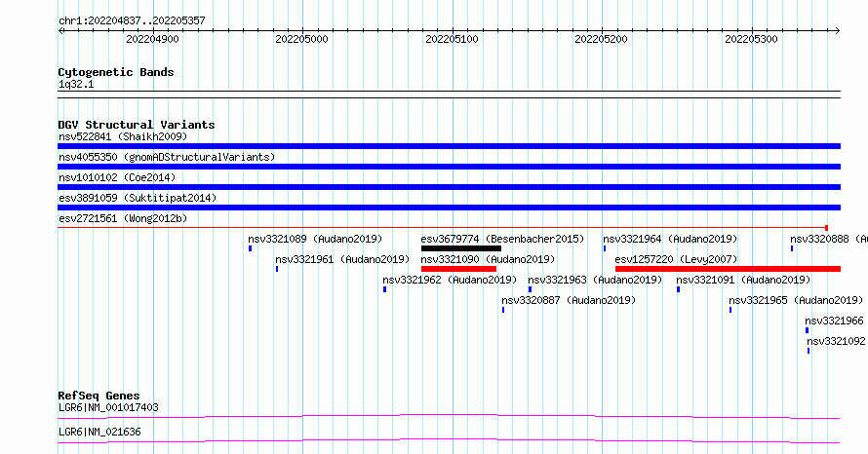
Task: Open the esv2721561 (Wong2012b) variant label
Action: [123, 218]
